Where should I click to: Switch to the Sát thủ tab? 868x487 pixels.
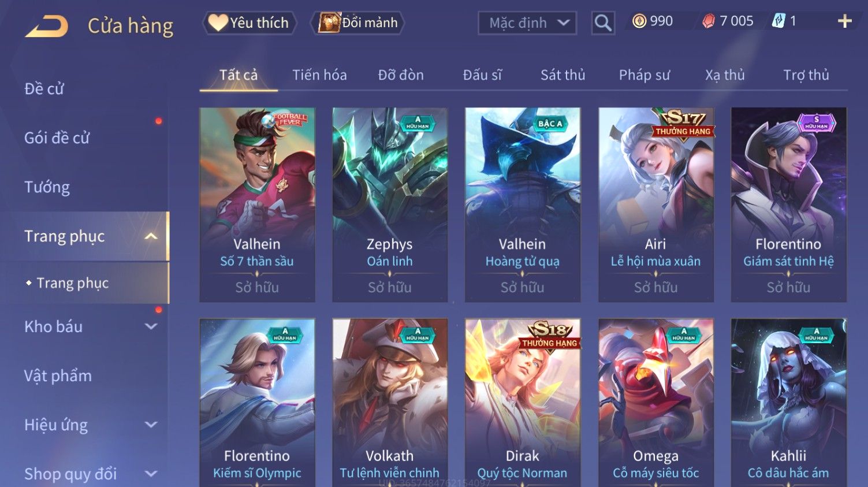point(562,75)
